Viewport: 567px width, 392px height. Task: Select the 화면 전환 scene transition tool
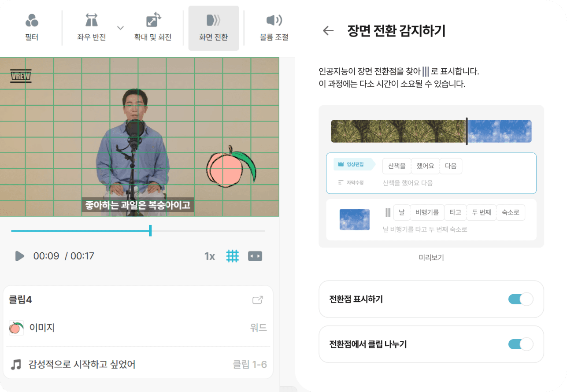coord(213,27)
